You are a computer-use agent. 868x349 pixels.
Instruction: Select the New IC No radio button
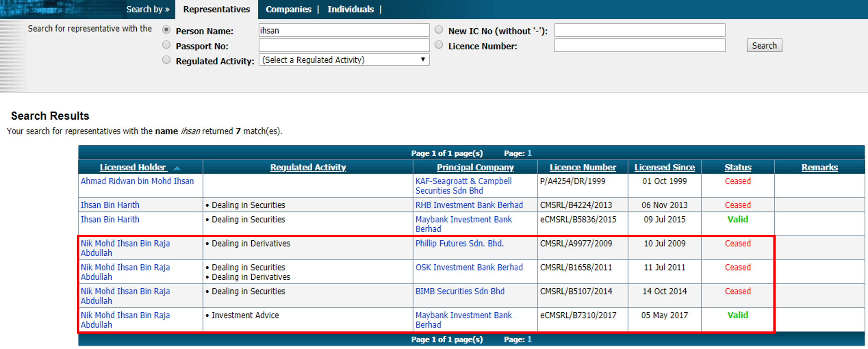(439, 30)
